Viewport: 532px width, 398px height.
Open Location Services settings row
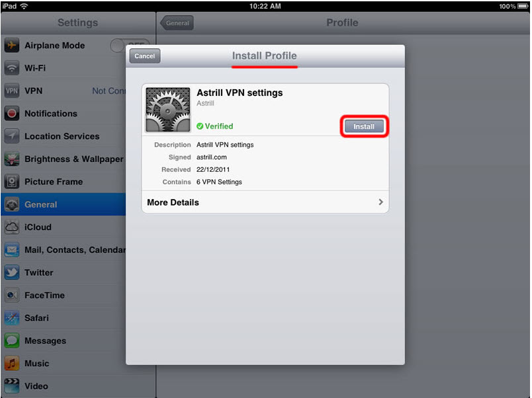click(64, 136)
